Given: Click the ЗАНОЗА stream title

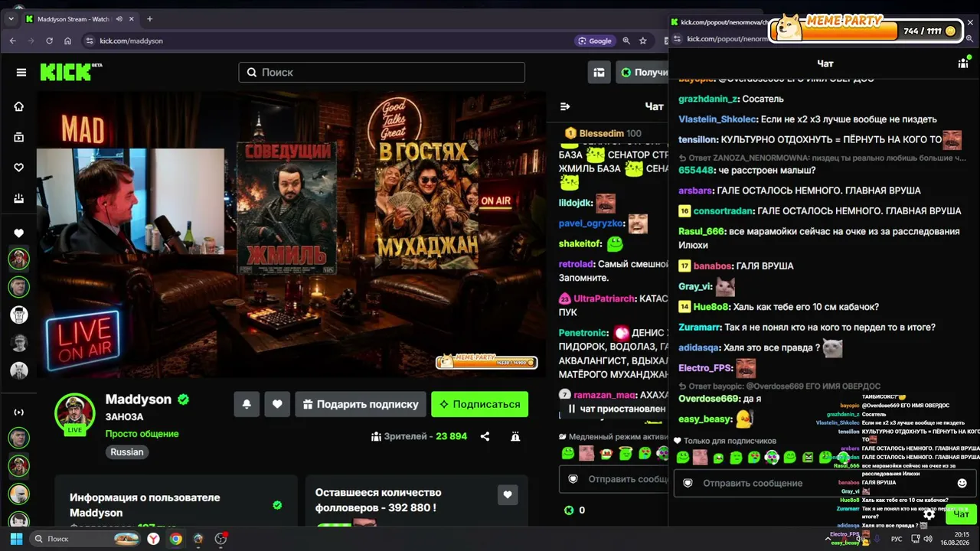Looking at the screenshot, I should [124, 417].
